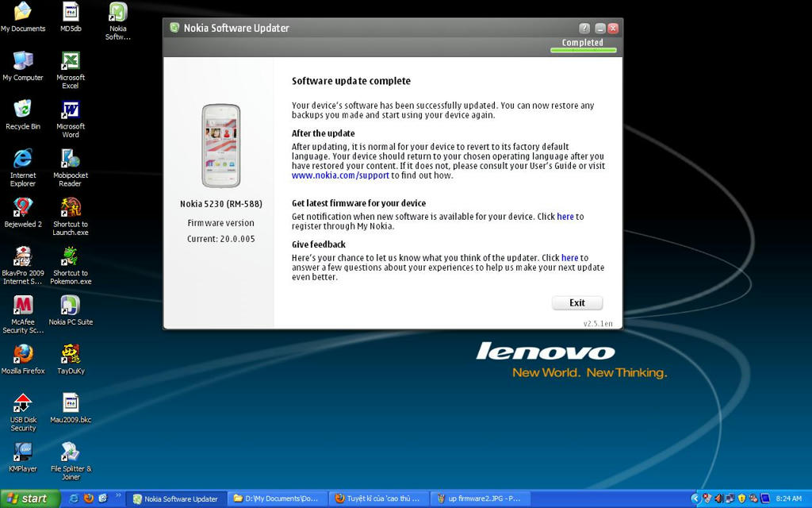This screenshot has height=508, width=812.
Task: Open the Start menu
Action: tap(29, 498)
